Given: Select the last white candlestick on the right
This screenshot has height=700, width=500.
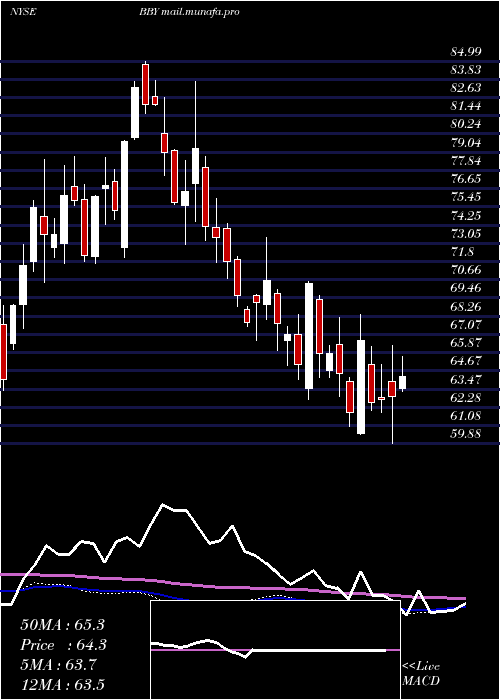Looking at the screenshot, I should pos(403,383).
